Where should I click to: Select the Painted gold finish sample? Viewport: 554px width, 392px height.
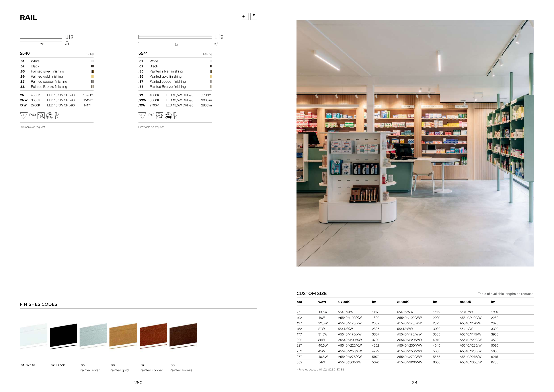pos(123,336)
